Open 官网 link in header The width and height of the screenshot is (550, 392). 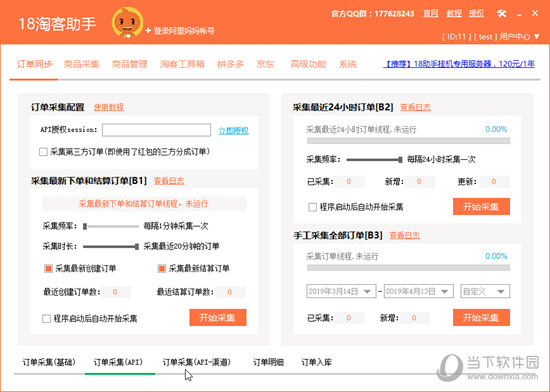click(x=431, y=14)
